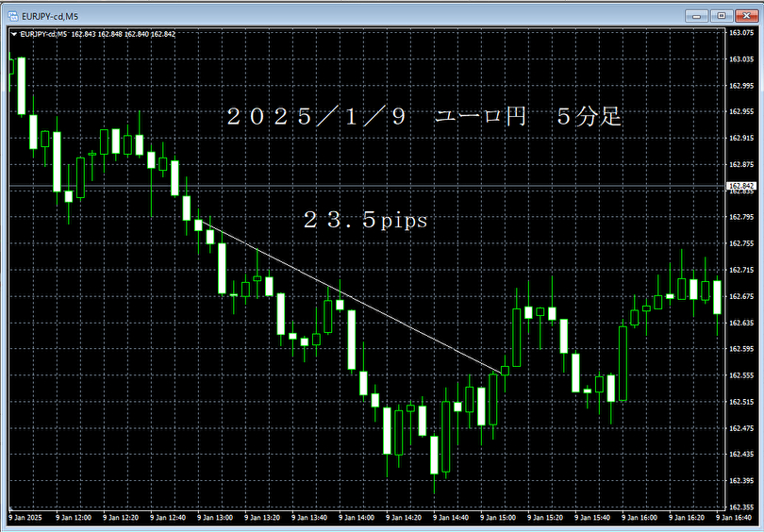Click the 9 Jan 16:00 time label
Image resolution: width=764 pixels, height=532 pixels.
click(639, 518)
